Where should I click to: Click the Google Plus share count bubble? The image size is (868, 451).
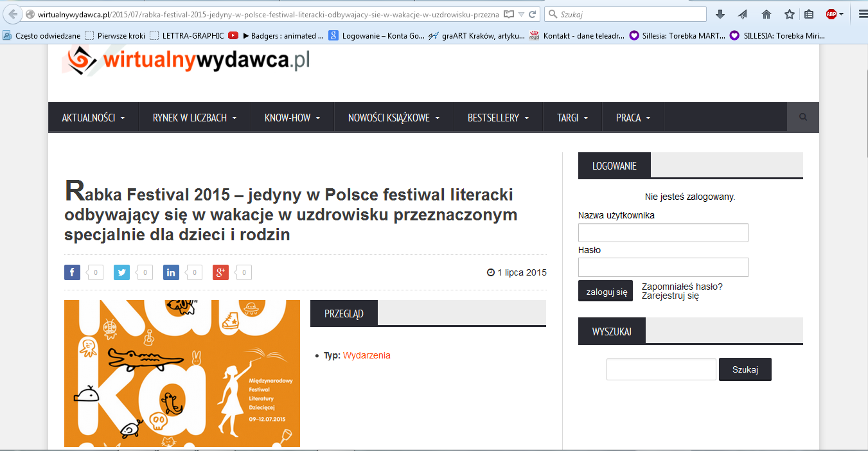(x=243, y=272)
